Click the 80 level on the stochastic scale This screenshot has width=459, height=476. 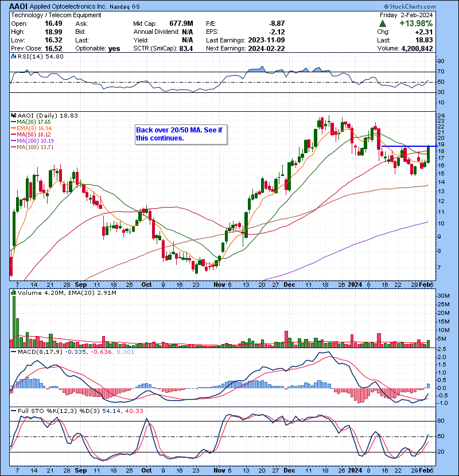pyautogui.click(x=441, y=421)
